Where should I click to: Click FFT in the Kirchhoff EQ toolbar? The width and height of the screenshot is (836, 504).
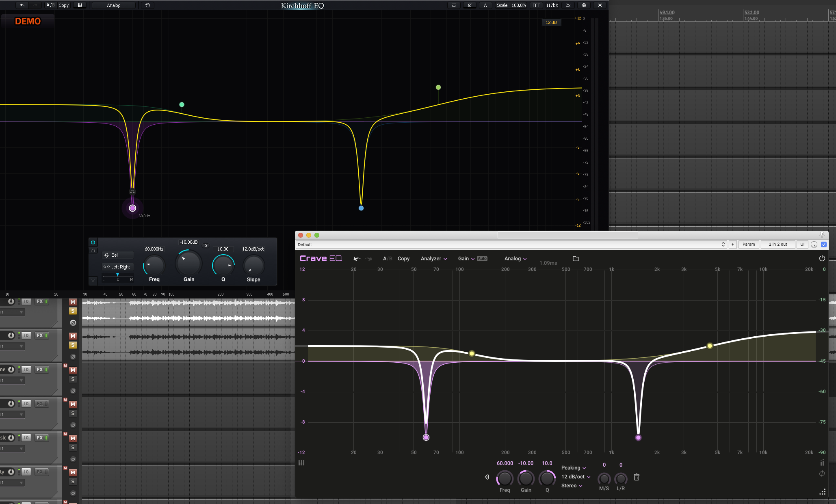click(x=536, y=5)
